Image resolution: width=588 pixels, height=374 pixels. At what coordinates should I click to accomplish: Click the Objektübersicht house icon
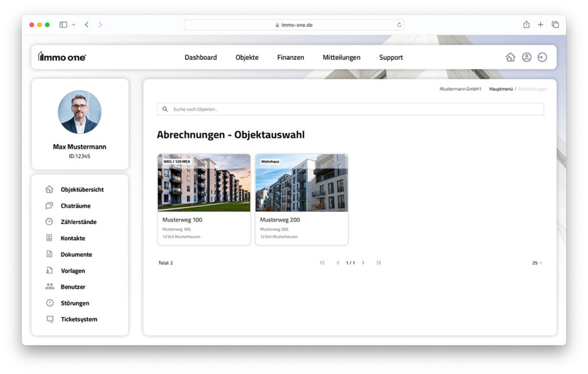coord(49,190)
